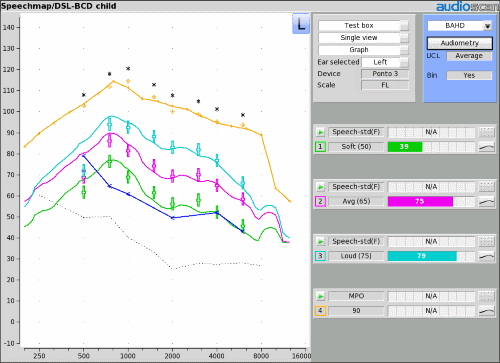Viewport: 500px width, 363px height.
Task: Click the curve shape icon beside Soft (50)
Action: (x=486, y=147)
